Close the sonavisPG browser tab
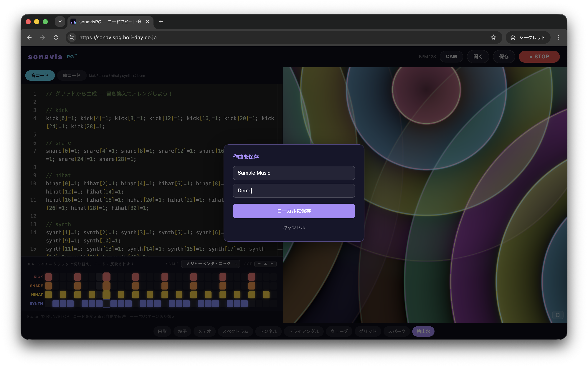588x367 pixels. (148, 22)
